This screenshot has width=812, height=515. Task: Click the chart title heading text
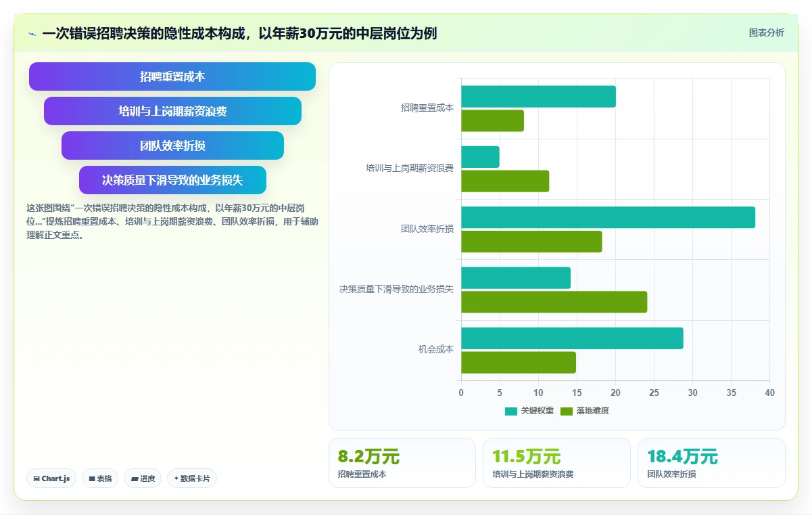click(239, 33)
